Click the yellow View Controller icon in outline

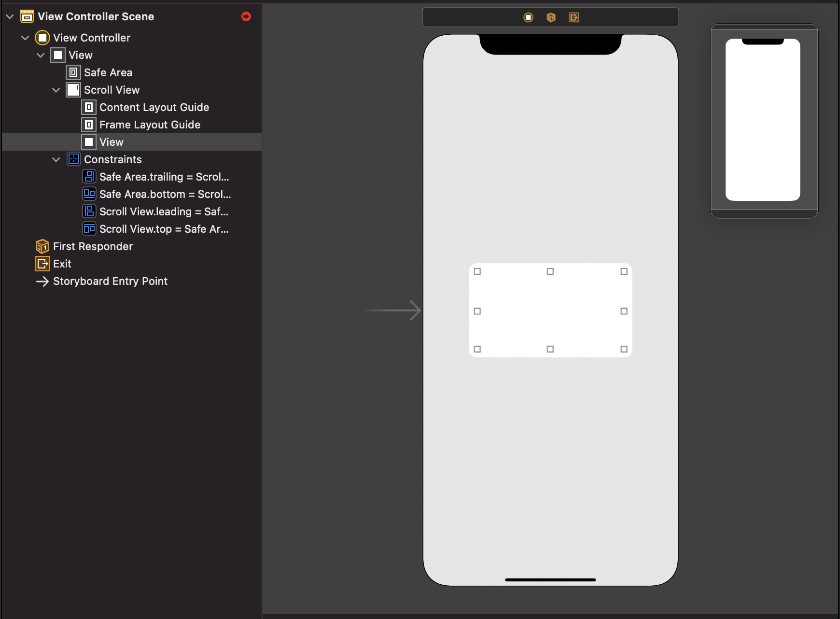click(42, 38)
